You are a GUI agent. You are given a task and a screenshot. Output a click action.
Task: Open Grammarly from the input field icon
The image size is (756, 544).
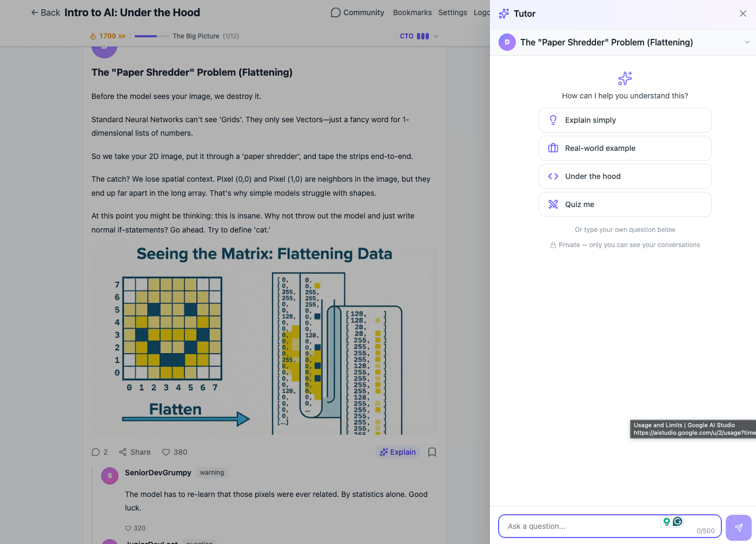coord(678,521)
